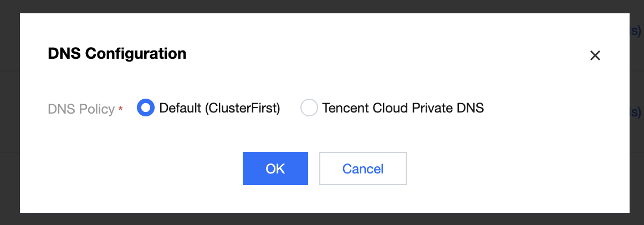Click the empty circle before Tencent Cloud
Viewport: 644px width, 225px height.
[x=309, y=108]
